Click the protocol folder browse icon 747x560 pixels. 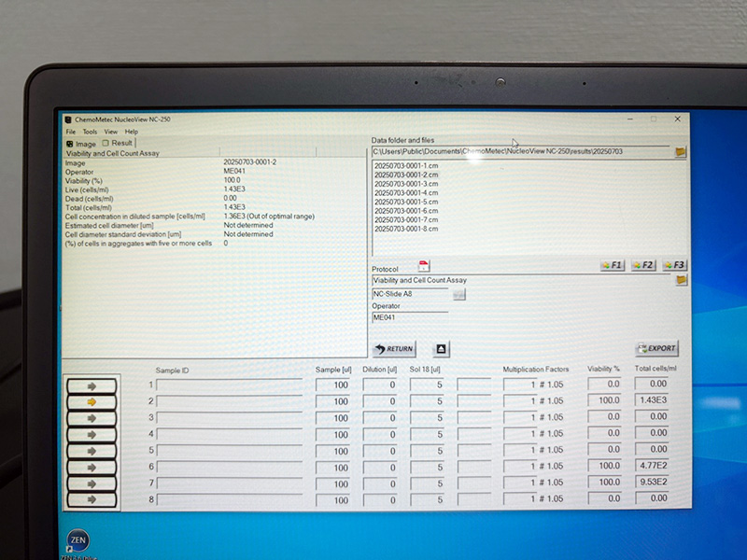click(681, 280)
